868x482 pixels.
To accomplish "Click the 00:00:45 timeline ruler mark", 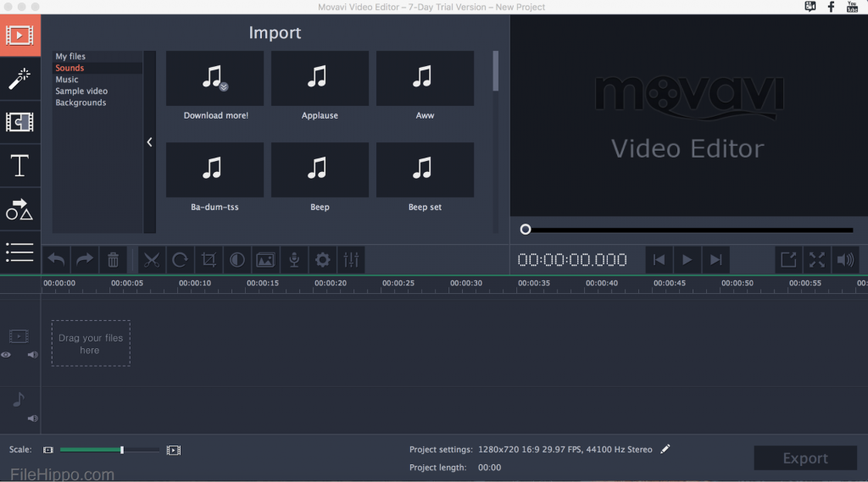I will click(670, 283).
